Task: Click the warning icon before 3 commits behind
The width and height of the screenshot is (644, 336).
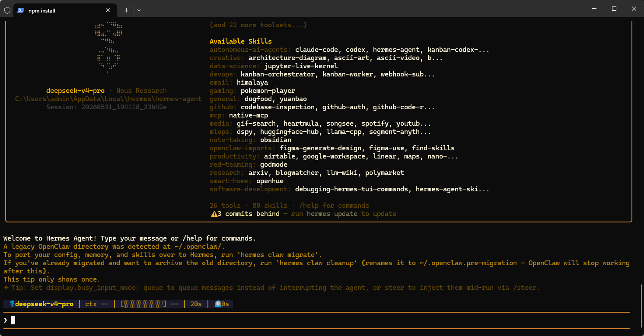Action: (214, 214)
